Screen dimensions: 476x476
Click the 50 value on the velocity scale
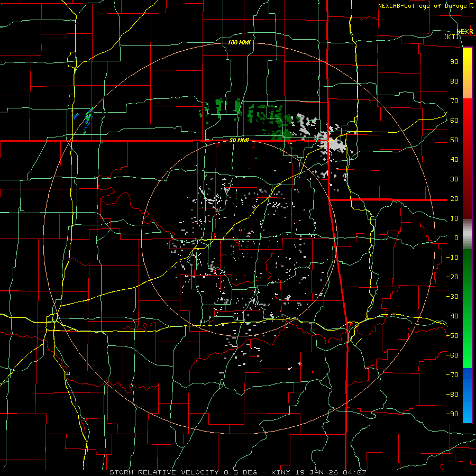(x=454, y=140)
